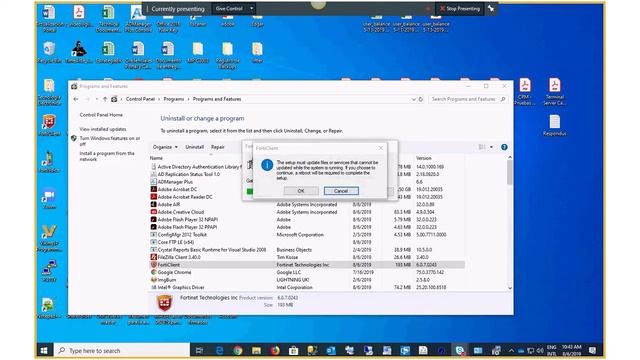Click the Type here to search box
Viewport: 640px width, 360px height.
coord(122,351)
